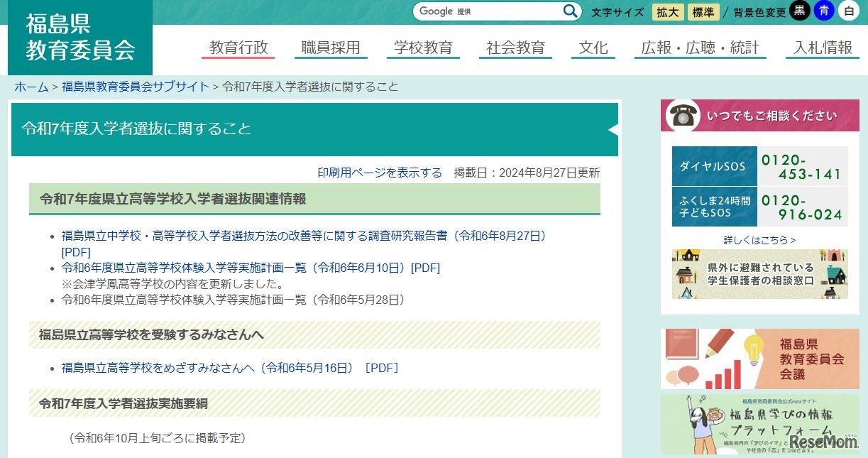The height and width of the screenshot is (458, 868).
Task: Reset text size with the 標準 button
Action: click(x=703, y=12)
